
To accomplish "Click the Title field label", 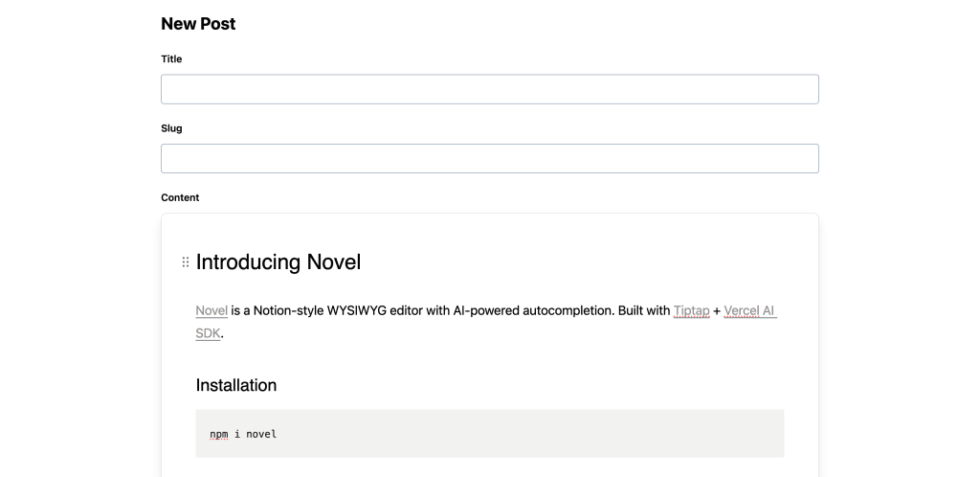I will pos(171,58).
